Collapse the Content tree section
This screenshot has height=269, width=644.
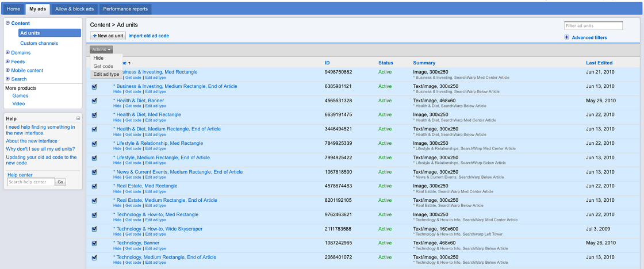pyautogui.click(x=8, y=24)
